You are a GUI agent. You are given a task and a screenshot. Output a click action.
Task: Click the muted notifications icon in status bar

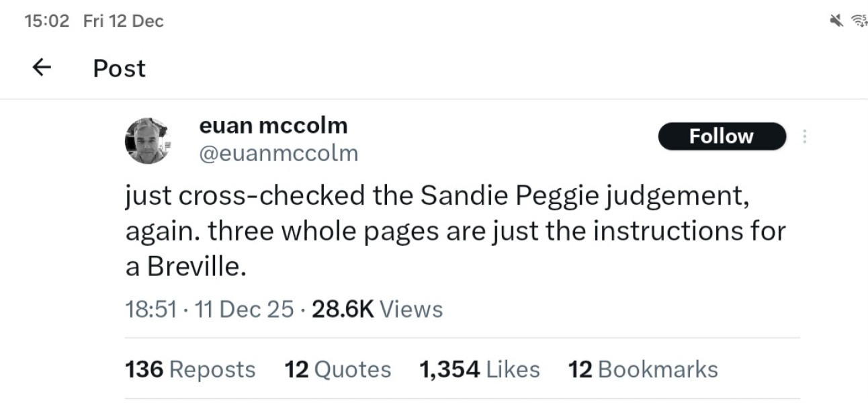point(835,19)
